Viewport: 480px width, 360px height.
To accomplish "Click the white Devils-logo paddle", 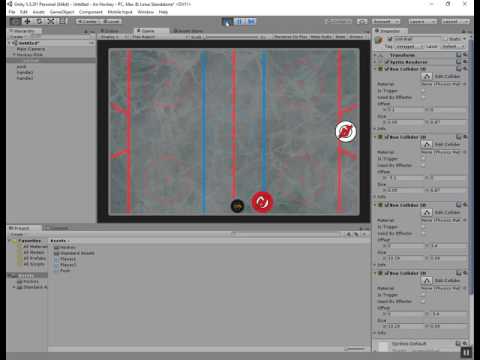I will click(x=346, y=131).
